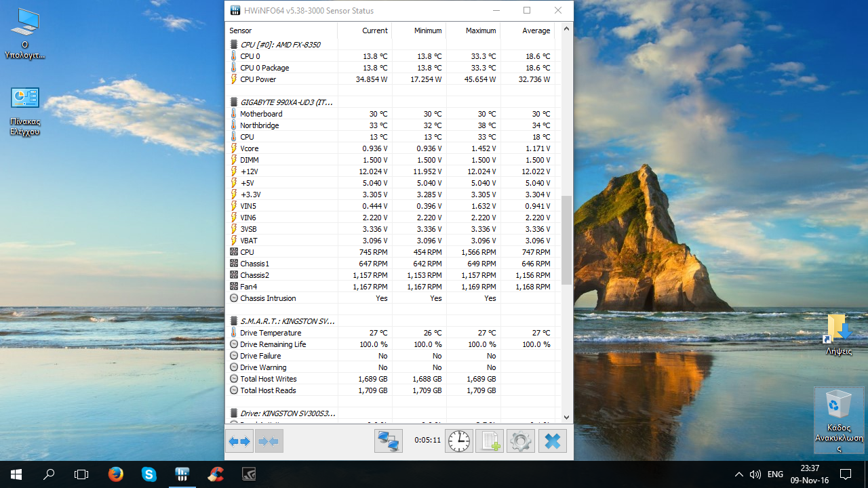This screenshot has height=488, width=868.
Task: Select the Drive Failure row
Action: (x=393, y=356)
